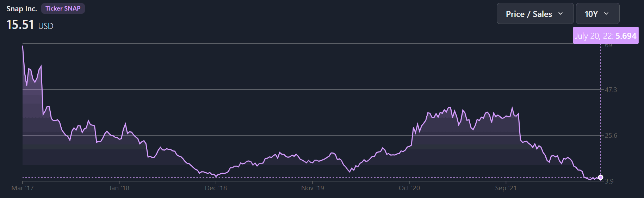Image resolution: width=644 pixels, height=198 pixels.
Task: Click the Mar '17 axis label
Action: (23, 188)
